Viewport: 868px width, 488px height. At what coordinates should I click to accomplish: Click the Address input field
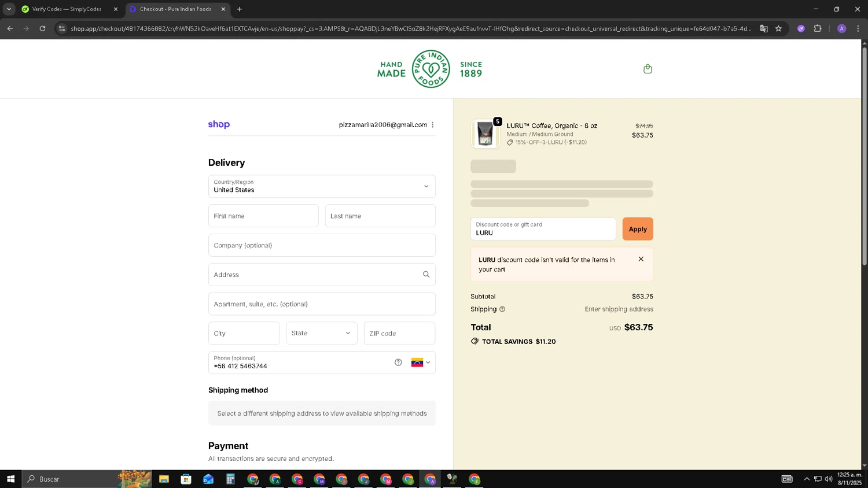(x=322, y=275)
